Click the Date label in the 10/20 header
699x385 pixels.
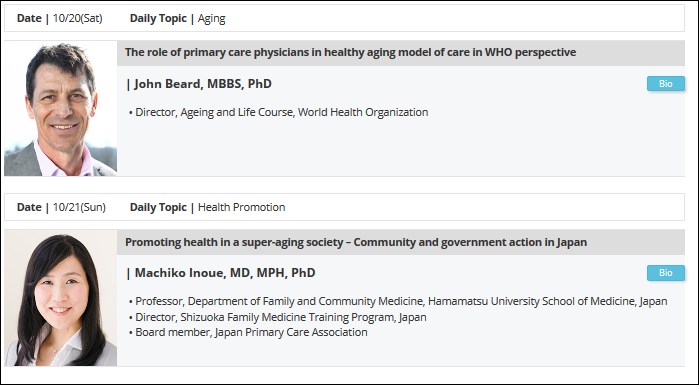(29, 18)
